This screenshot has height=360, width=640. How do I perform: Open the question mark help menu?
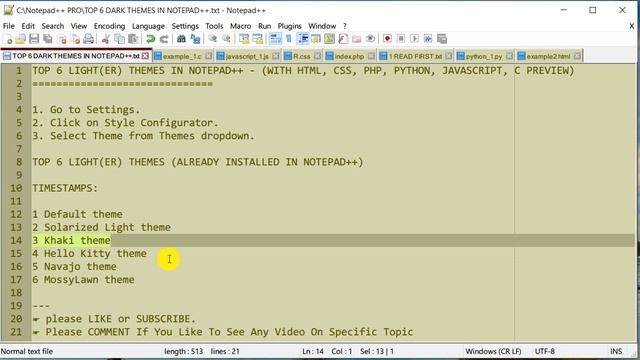click(345, 26)
